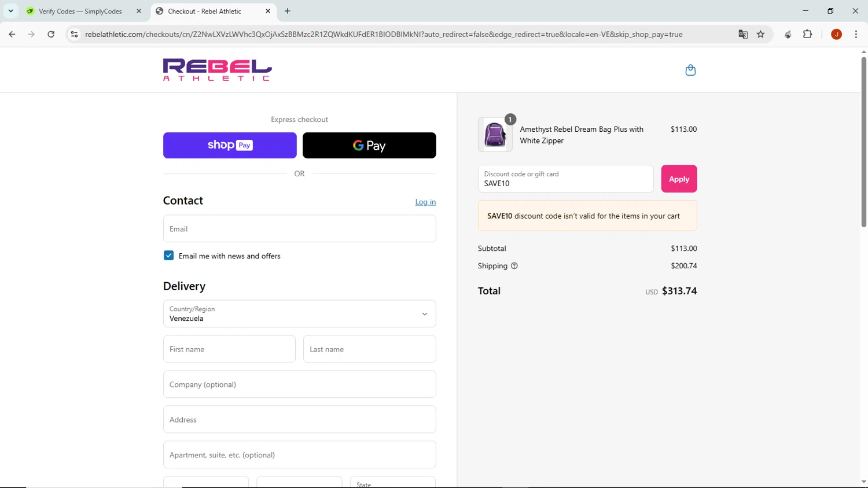Minimize the Chrome window
Viewport: 868px width, 488px height.
(x=806, y=11)
